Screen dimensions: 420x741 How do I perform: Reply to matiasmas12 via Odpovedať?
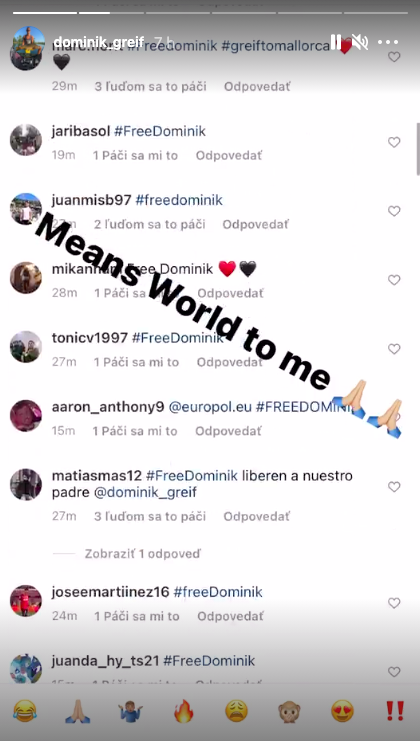[257, 517]
